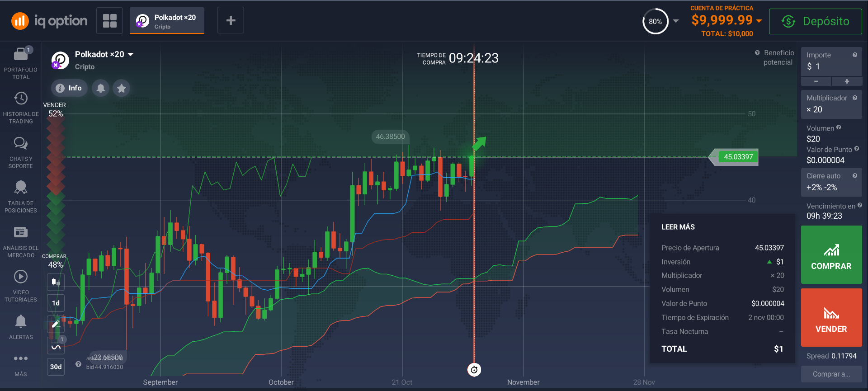The width and height of the screenshot is (868, 391).
Task: Open the Multiplicador × 20 selector
Action: coord(831,104)
